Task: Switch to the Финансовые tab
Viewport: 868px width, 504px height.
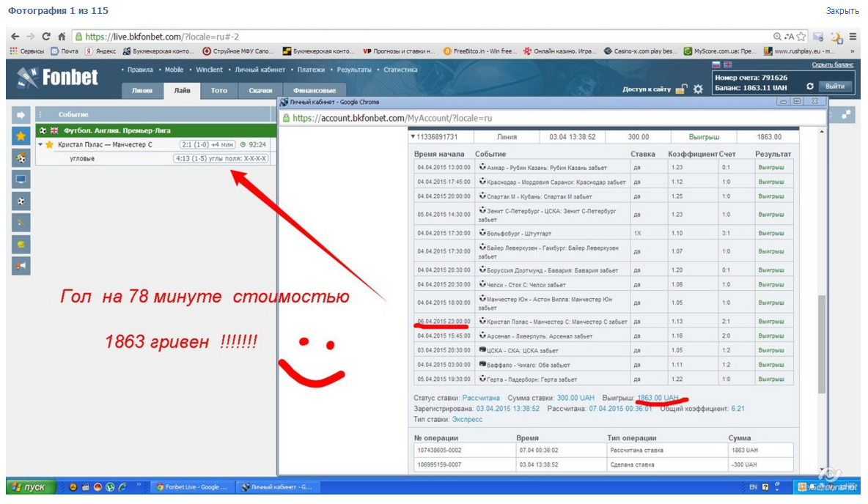Action: (x=315, y=90)
